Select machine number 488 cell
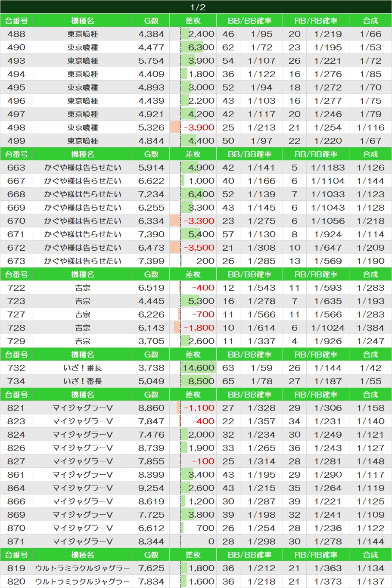 tap(16, 34)
